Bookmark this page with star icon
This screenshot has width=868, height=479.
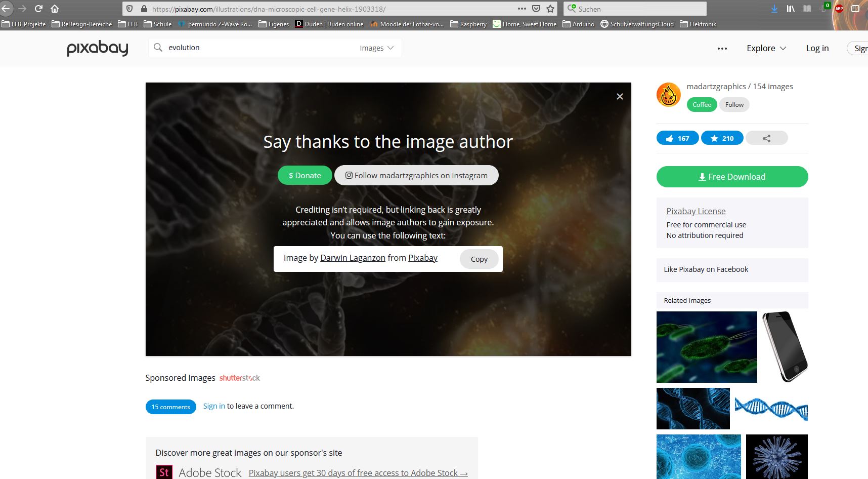coord(550,9)
